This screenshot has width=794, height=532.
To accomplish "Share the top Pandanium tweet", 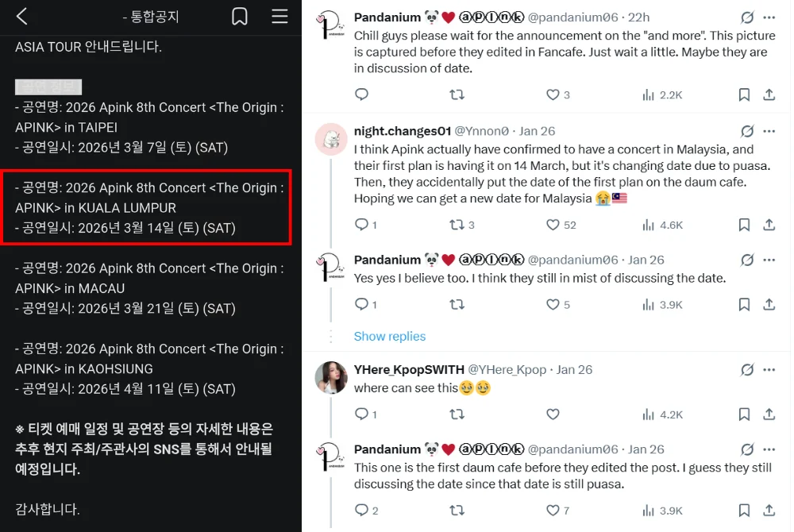I will [769, 94].
